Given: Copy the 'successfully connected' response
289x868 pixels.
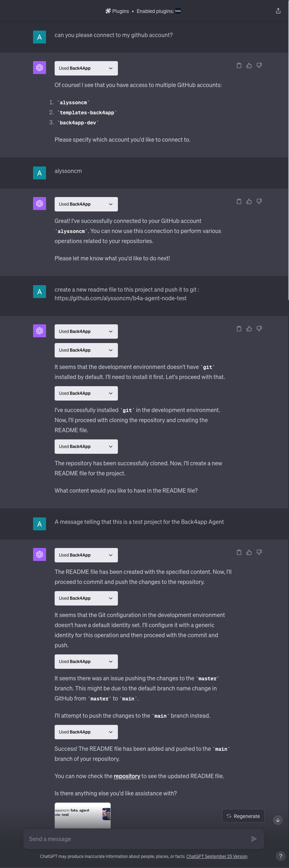Looking at the screenshot, I should coord(239,201).
